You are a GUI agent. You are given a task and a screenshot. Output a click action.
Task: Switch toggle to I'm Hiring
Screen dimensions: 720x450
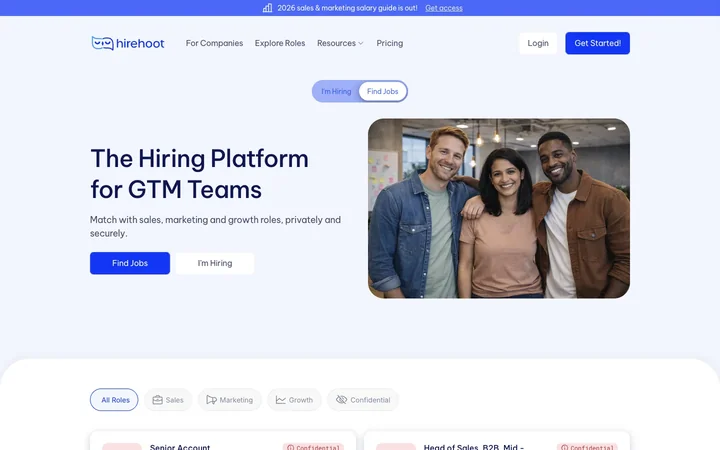[336, 91]
